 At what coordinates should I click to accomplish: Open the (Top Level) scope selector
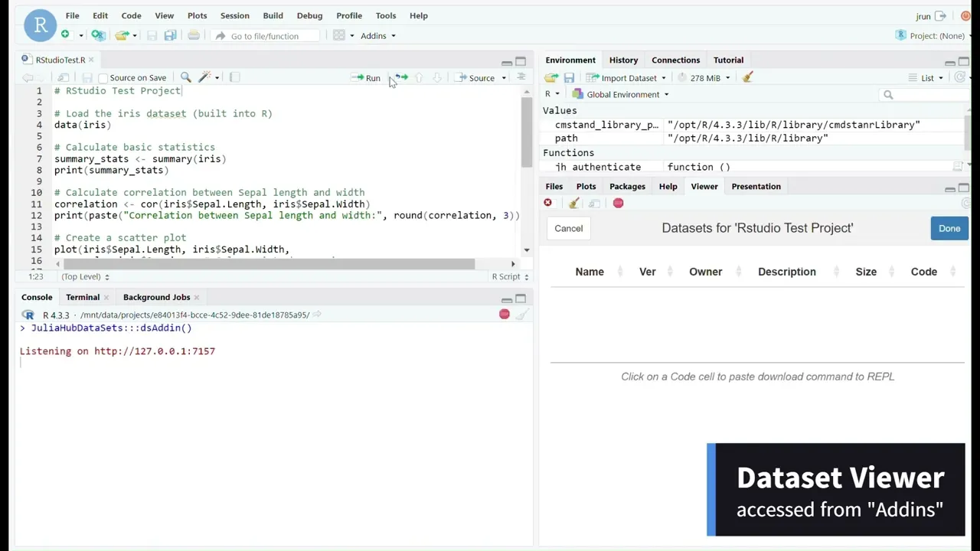click(x=85, y=276)
